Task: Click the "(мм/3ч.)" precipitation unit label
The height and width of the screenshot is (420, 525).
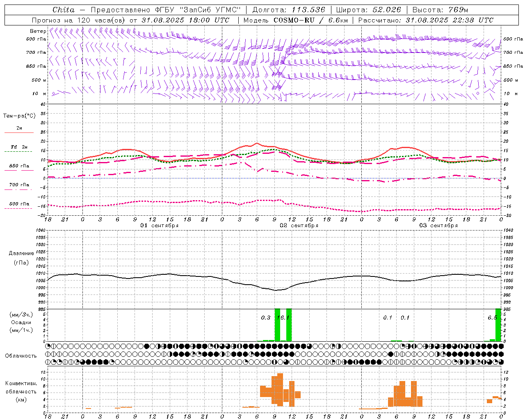Action: click(x=21, y=315)
